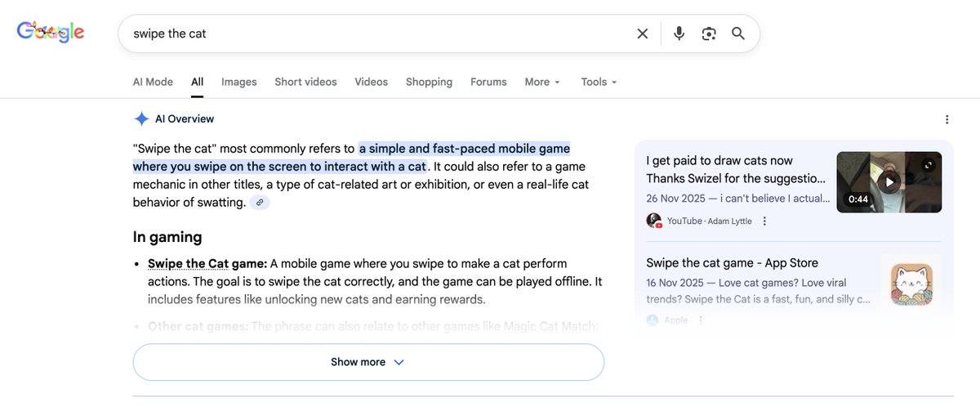
Task: Open the Short videos tab
Action: click(x=305, y=82)
